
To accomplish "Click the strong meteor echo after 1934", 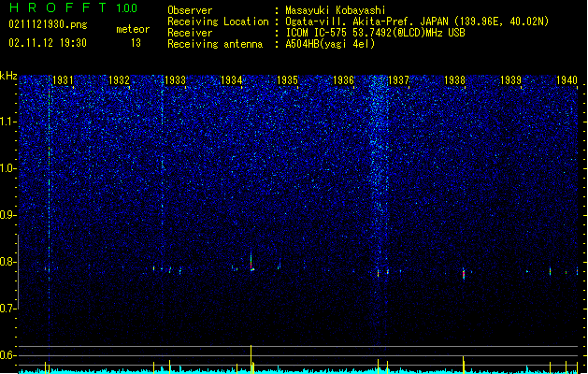I will (x=251, y=261).
